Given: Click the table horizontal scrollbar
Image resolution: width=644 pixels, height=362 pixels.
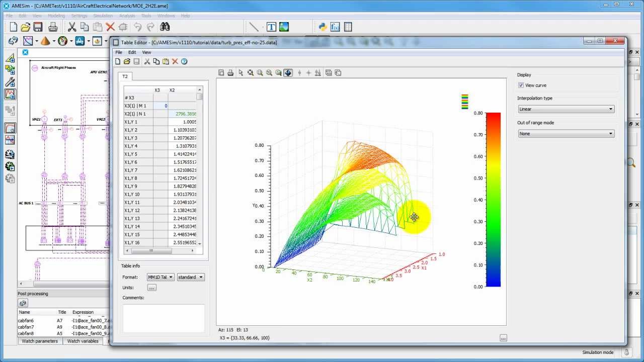Looking at the screenshot, I should [x=160, y=250].
